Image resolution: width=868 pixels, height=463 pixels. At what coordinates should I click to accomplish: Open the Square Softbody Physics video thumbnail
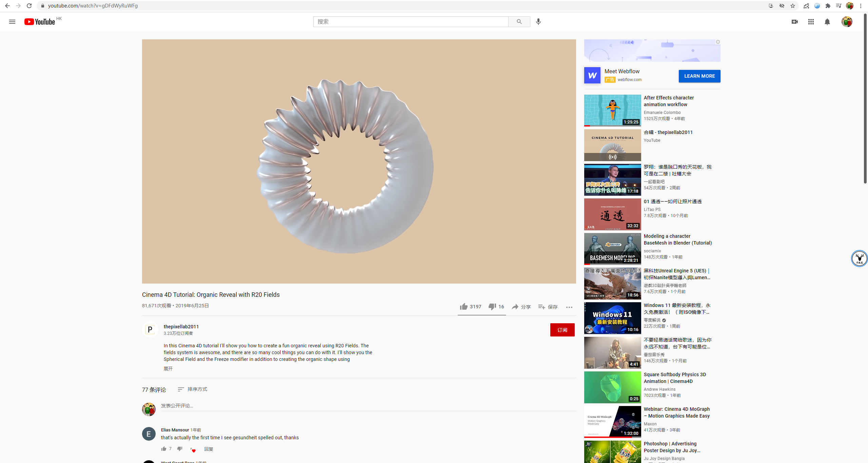pos(612,387)
